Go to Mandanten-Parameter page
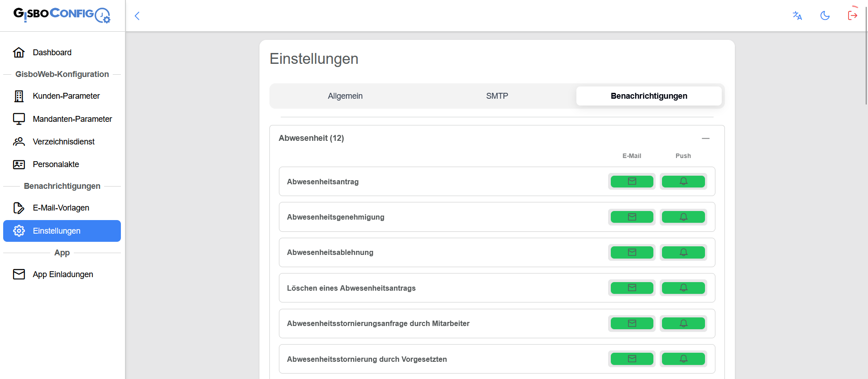The image size is (868, 379). pyautogui.click(x=62, y=119)
